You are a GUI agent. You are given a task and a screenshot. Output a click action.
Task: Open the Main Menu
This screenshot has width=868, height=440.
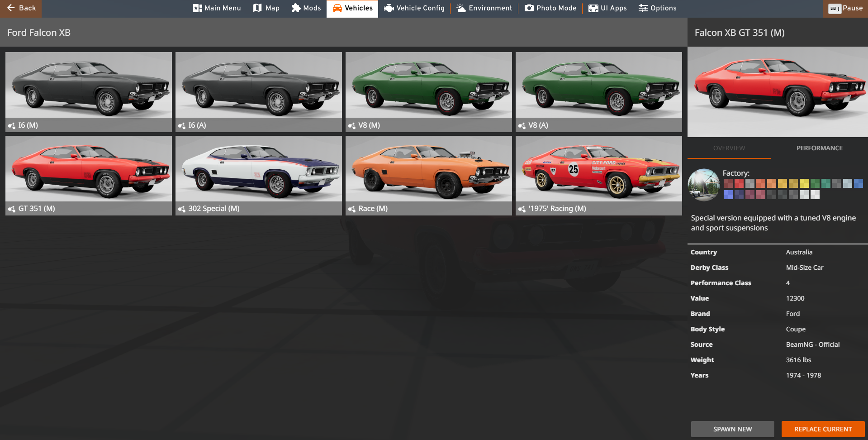217,9
